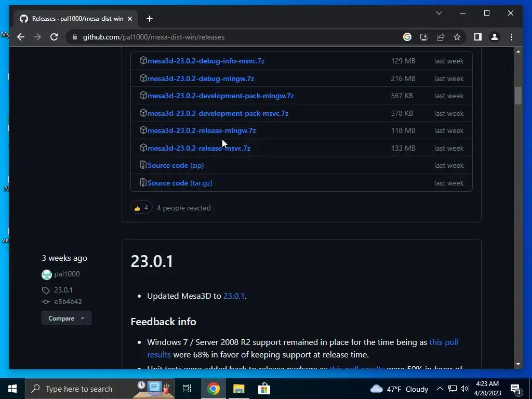Image resolution: width=532 pixels, height=399 pixels.
Task: Click package icon beside debug-mingw.7z
Action: tap(143, 78)
